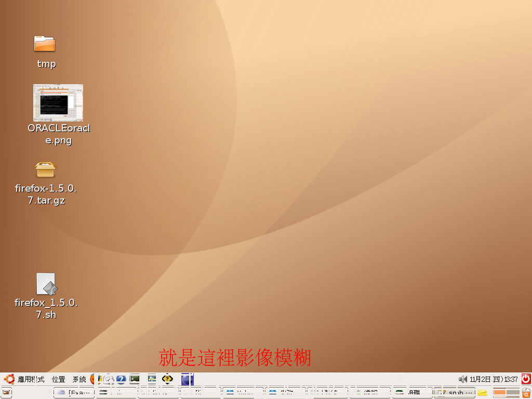The image size is (532, 399).
Task: Open the trash applet in panel corner
Action: [526, 393]
